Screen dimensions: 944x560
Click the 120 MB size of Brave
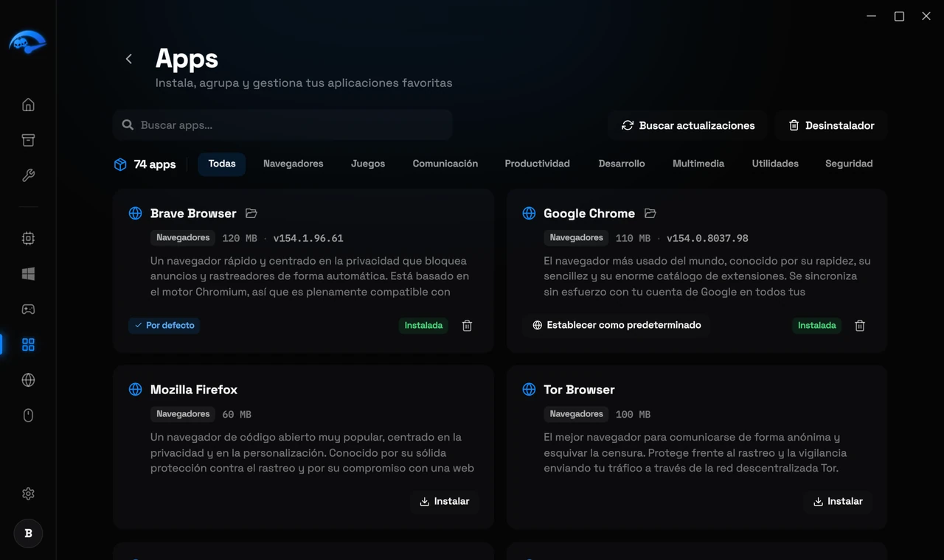click(x=240, y=238)
